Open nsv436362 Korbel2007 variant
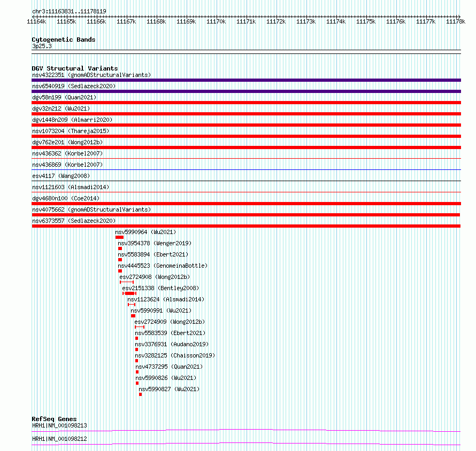This screenshot has height=451, width=476. (x=67, y=153)
